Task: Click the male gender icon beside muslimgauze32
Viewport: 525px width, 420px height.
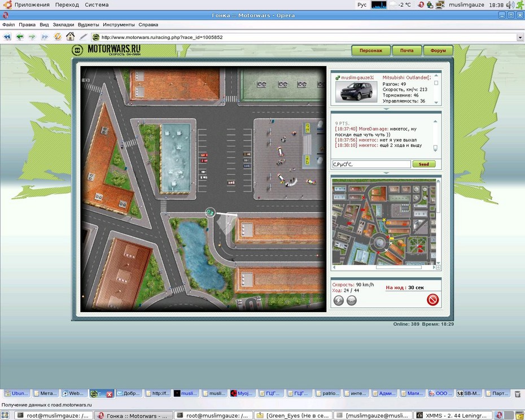Action: click(338, 78)
